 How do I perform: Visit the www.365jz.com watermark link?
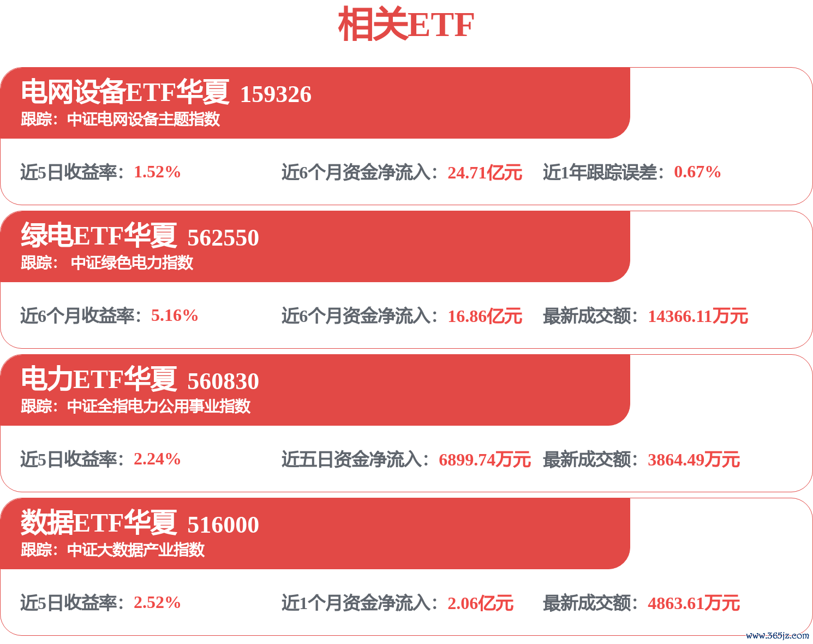tap(778, 635)
